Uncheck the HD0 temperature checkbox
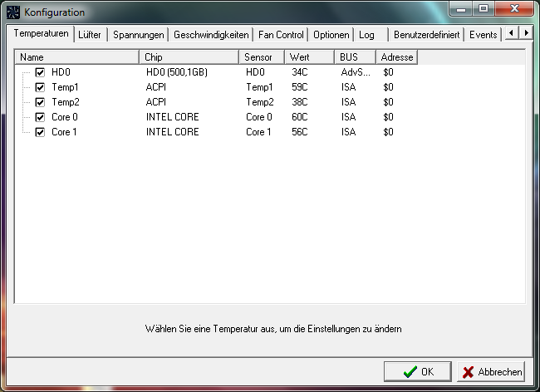540x392 pixels. tap(40, 72)
